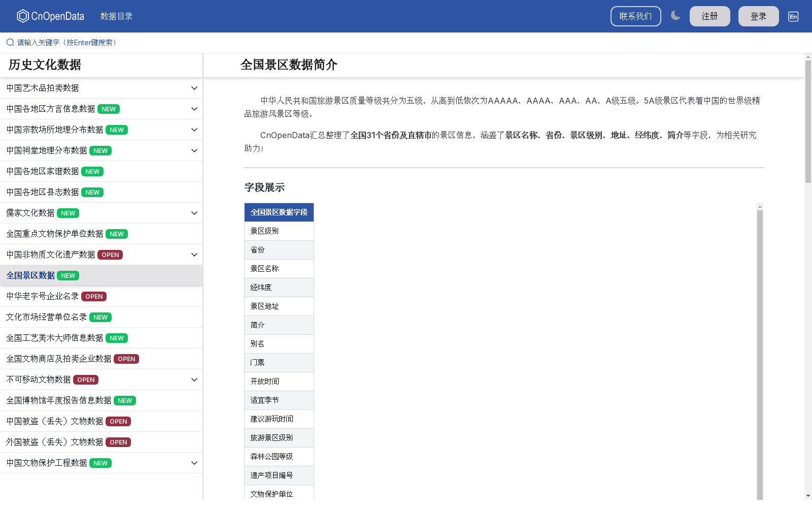Screen dimensions: 812x508
Task: Click the 简介 field row
Action: click(x=279, y=325)
